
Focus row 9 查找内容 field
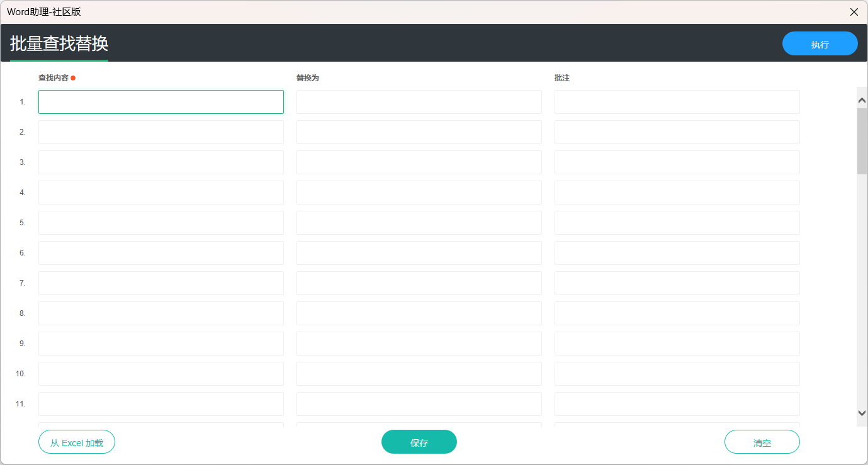pyautogui.click(x=161, y=344)
